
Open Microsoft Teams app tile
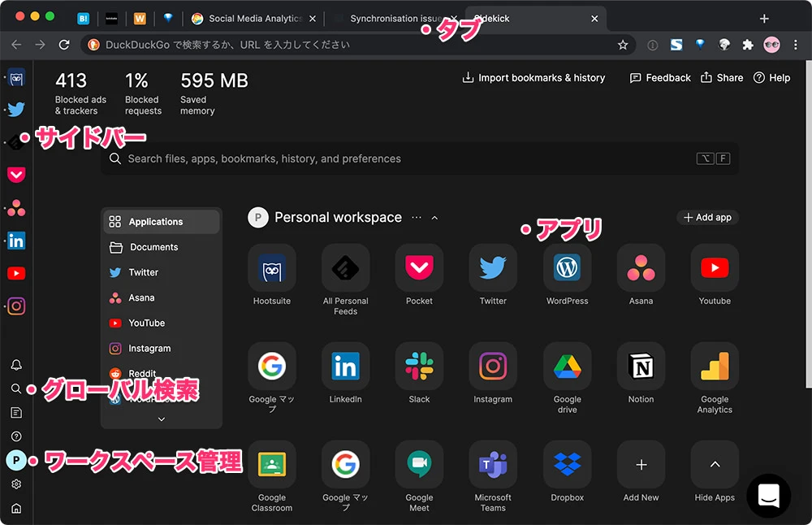[493, 465]
